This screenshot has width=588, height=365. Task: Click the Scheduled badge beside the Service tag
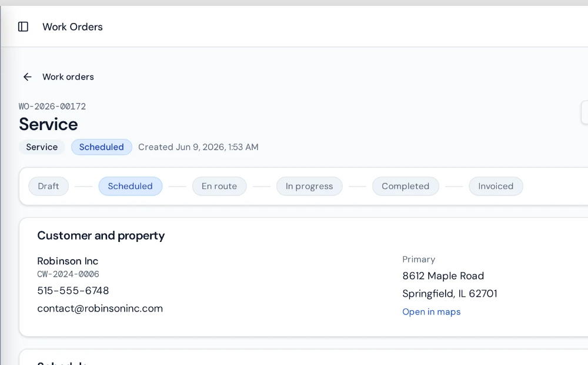tap(102, 147)
